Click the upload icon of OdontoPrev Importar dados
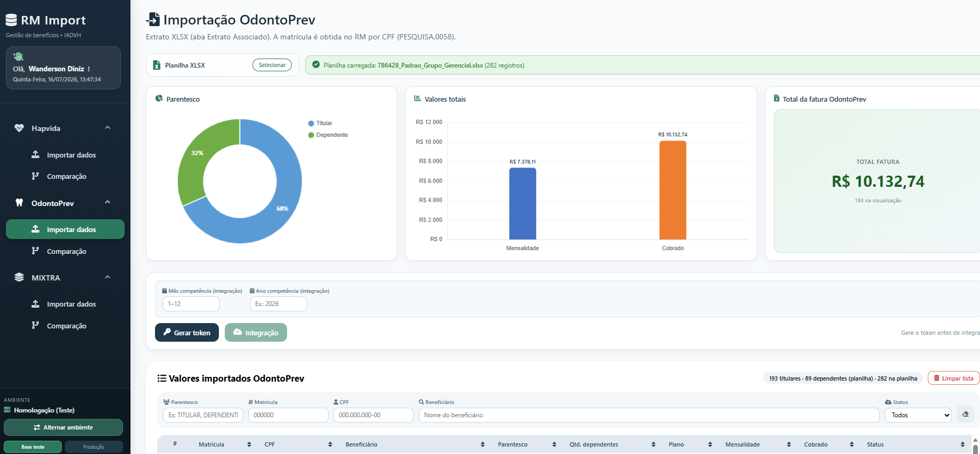 [x=36, y=229]
